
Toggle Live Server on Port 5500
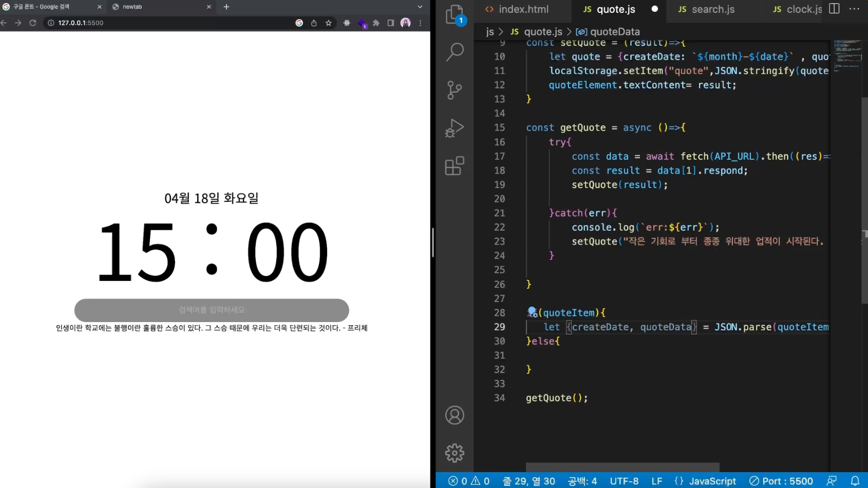(781, 481)
